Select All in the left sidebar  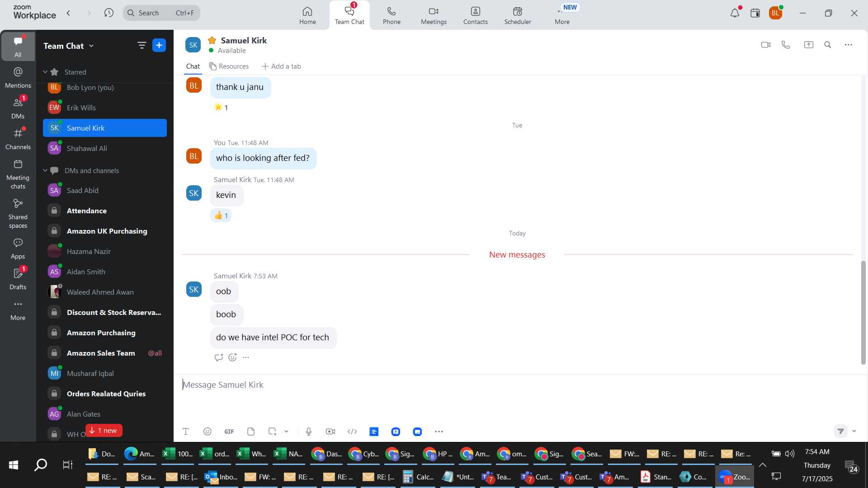[18, 46]
